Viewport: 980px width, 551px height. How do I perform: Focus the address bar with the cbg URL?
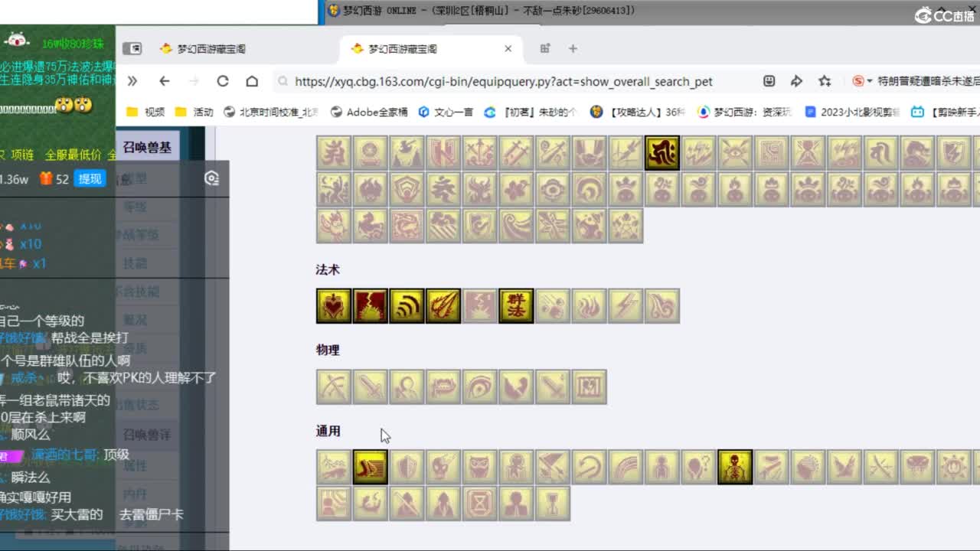(x=504, y=81)
